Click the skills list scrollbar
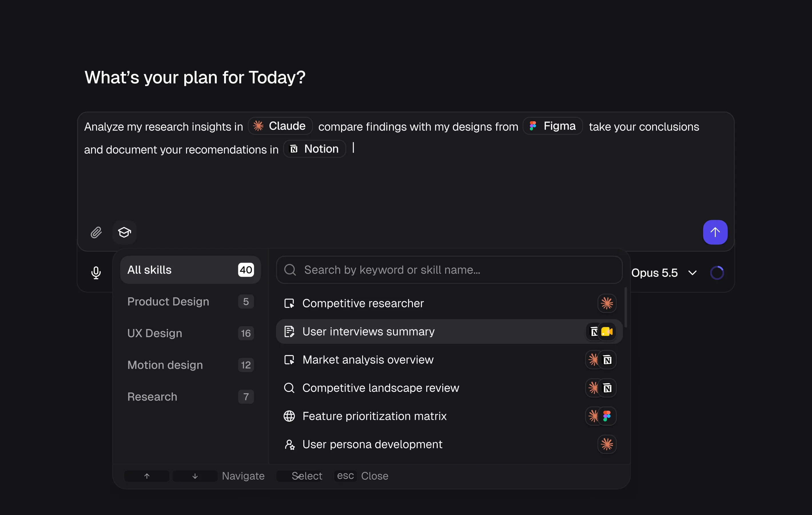 (626, 307)
